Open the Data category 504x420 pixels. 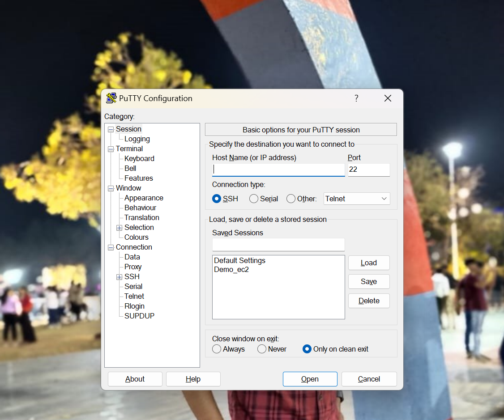(132, 257)
